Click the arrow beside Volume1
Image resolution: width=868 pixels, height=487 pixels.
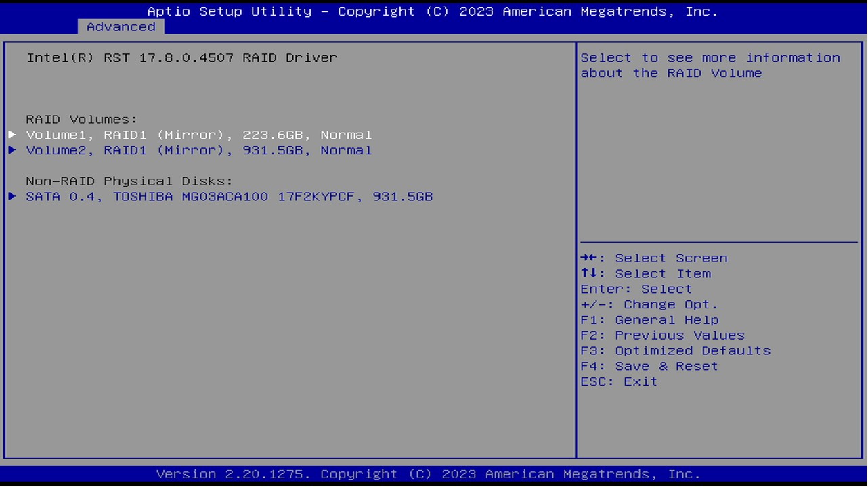(x=12, y=135)
